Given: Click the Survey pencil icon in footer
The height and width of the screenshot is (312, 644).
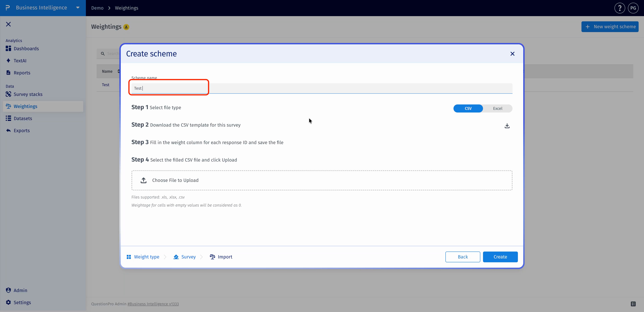Looking at the screenshot, I should point(176,257).
